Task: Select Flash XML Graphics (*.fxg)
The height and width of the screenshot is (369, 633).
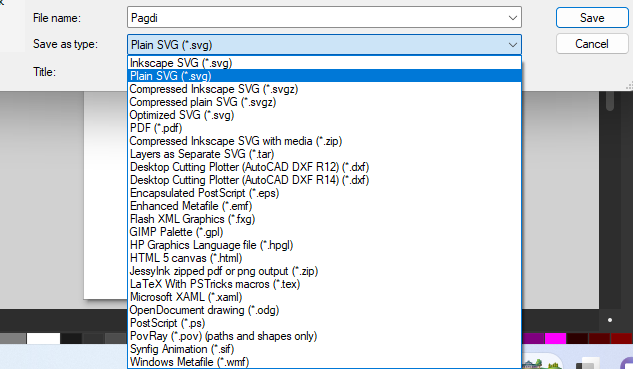Action: (x=324, y=219)
